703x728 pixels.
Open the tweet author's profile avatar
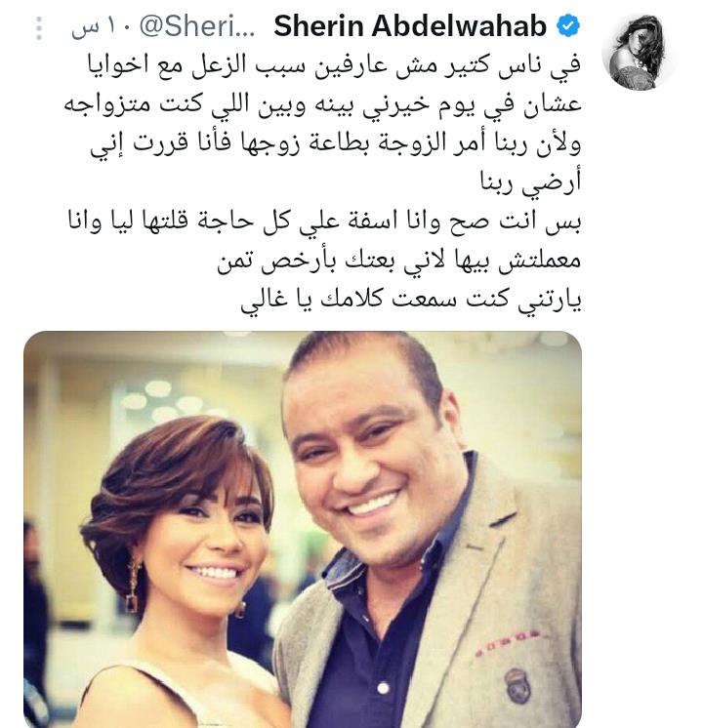[x=639, y=51]
